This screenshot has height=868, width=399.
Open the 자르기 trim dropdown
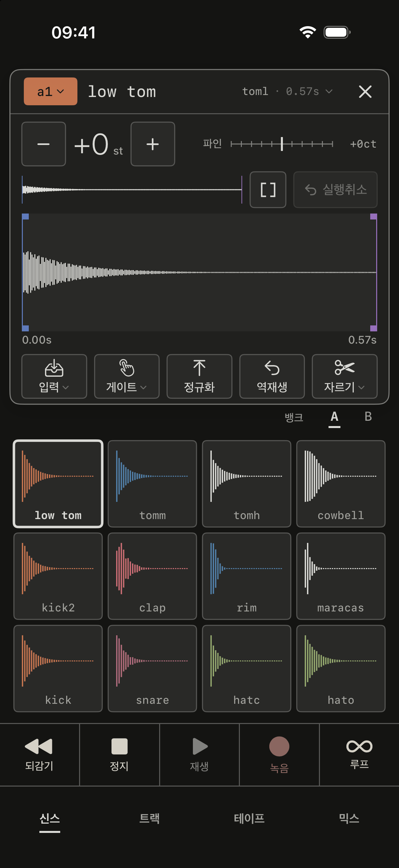(344, 376)
